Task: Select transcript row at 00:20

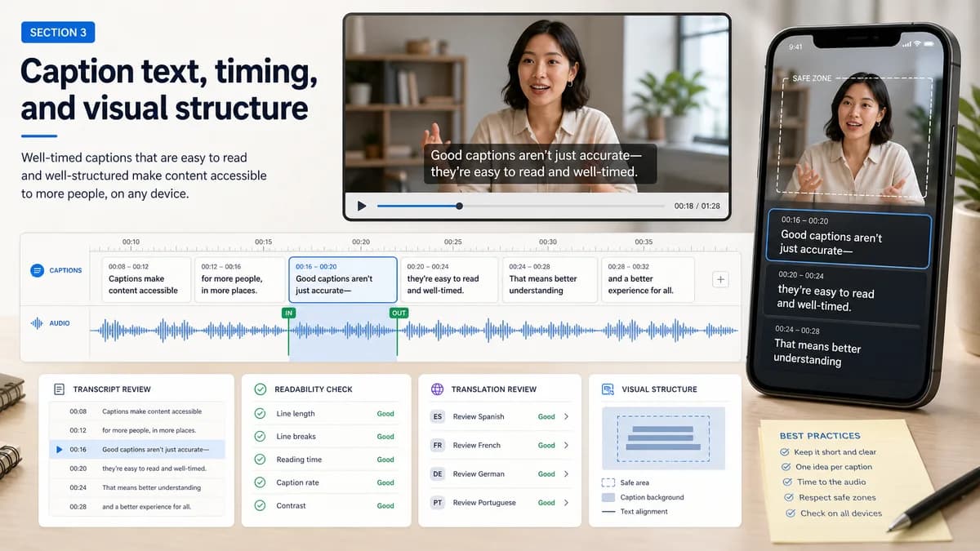Action: click(x=136, y=469)
